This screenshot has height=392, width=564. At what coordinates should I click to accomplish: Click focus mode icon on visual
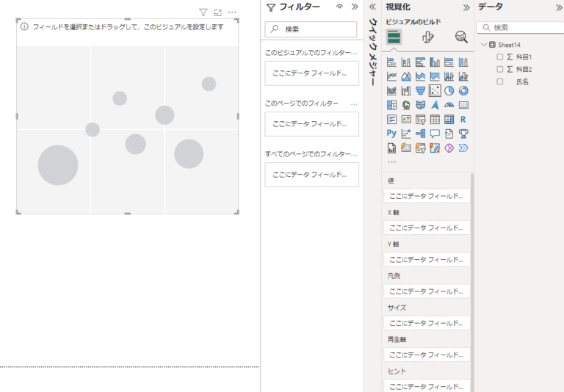click(x=217, y=12)
